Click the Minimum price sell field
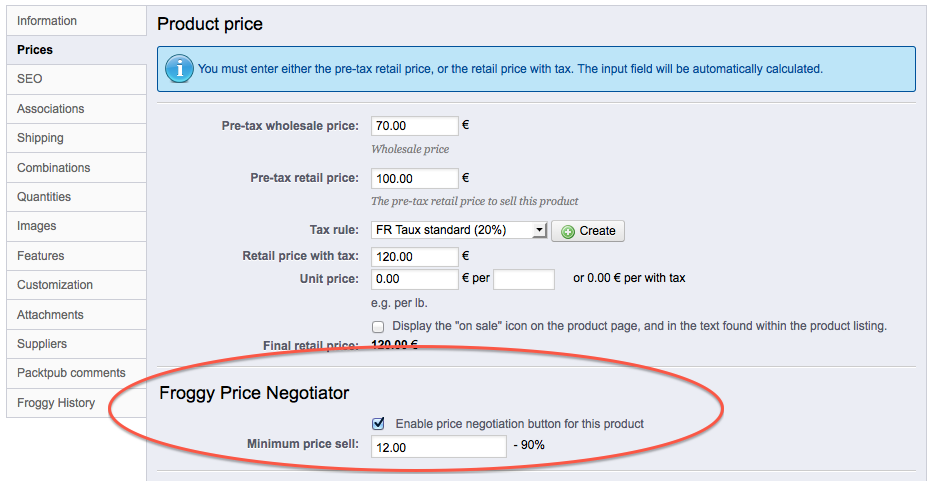Viewport: 936px width, 481px height. click(x=439, y=447)
